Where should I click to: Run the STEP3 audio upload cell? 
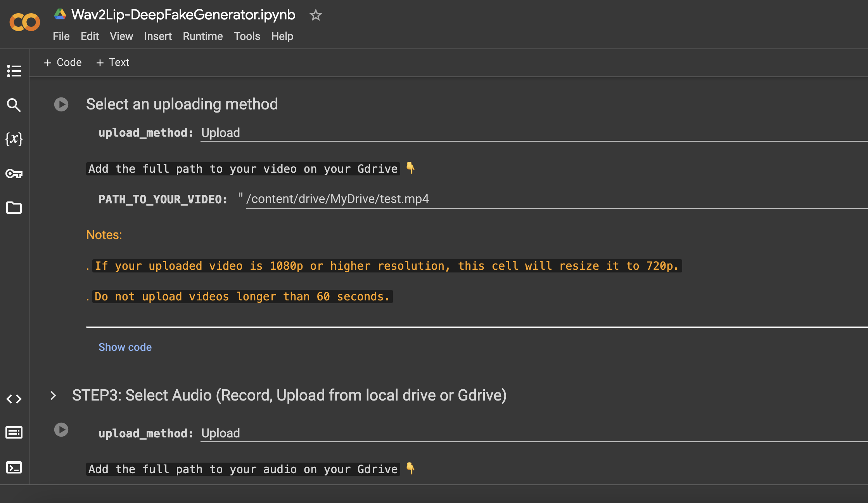point(61,430)
